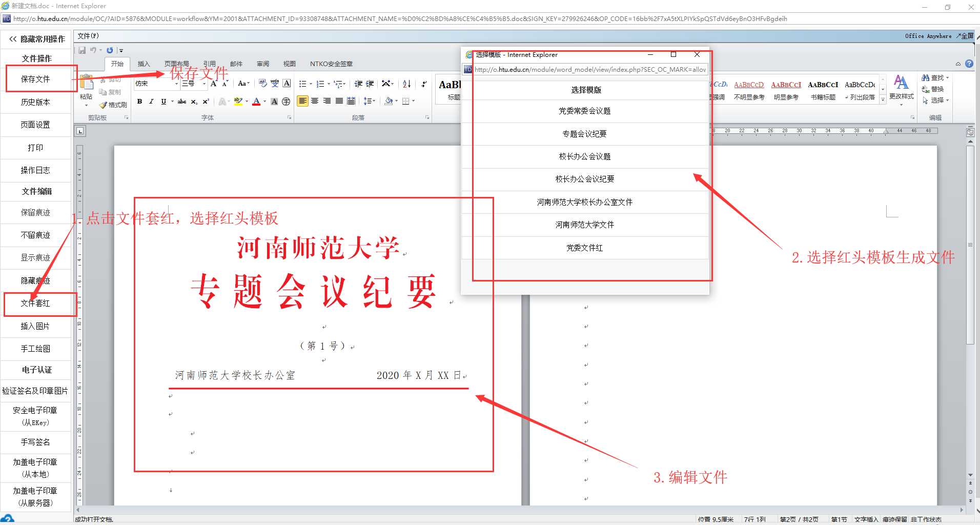
Task: Click the bullet list icon
Action: point(302,84)
